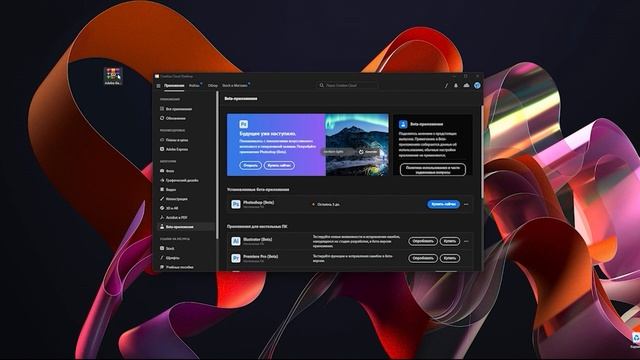Open the hamburger menu in Creative Cloud
Image resolution: width=640 pixels, height=360 pixels.
tap(158, 86)
